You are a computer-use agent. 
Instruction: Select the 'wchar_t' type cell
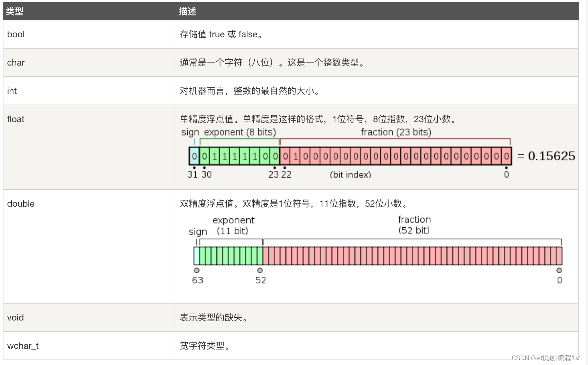pos(89,346)
